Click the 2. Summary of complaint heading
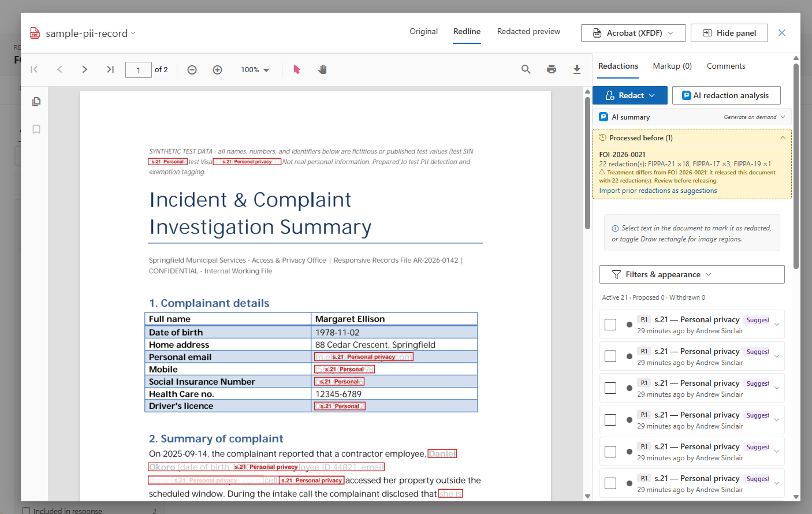This screenshot has height=514, width=812. coord(216,439)
